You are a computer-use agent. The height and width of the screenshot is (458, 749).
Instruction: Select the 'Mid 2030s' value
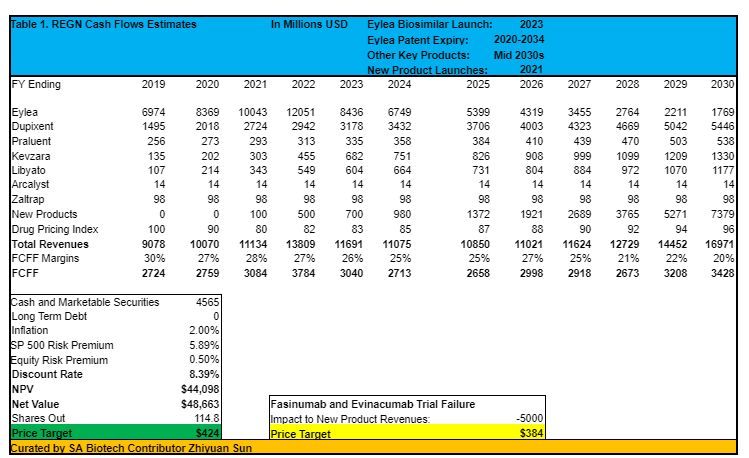[x=519, y=55]
